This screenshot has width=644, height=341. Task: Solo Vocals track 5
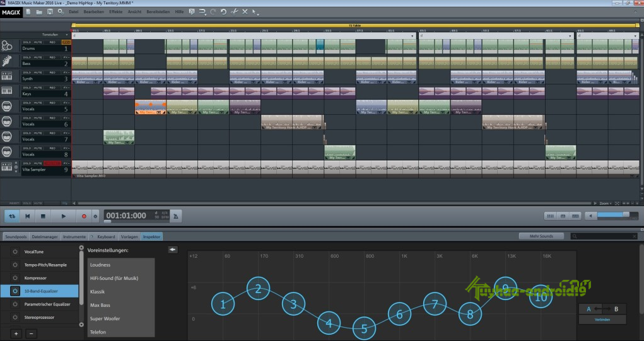tap(27, 103)
